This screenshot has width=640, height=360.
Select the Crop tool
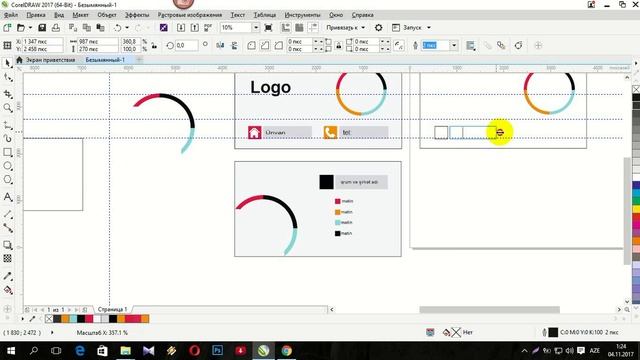[x=7, y=94]
